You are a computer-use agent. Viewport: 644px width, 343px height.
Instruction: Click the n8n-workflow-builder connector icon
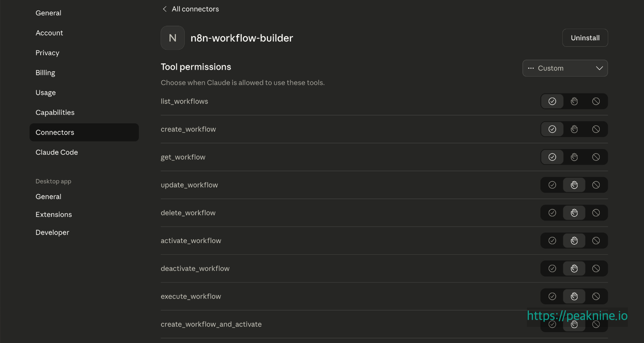tap(172, 37)
